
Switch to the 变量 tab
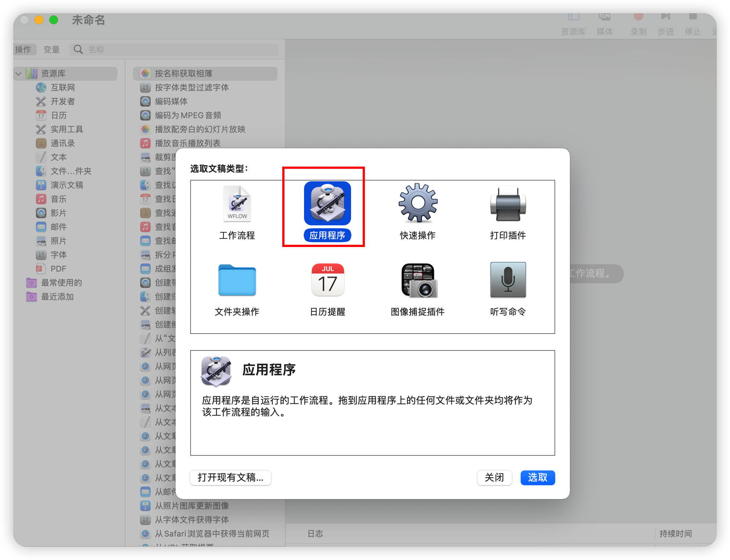pyautogui.click(x=51, y=50)
